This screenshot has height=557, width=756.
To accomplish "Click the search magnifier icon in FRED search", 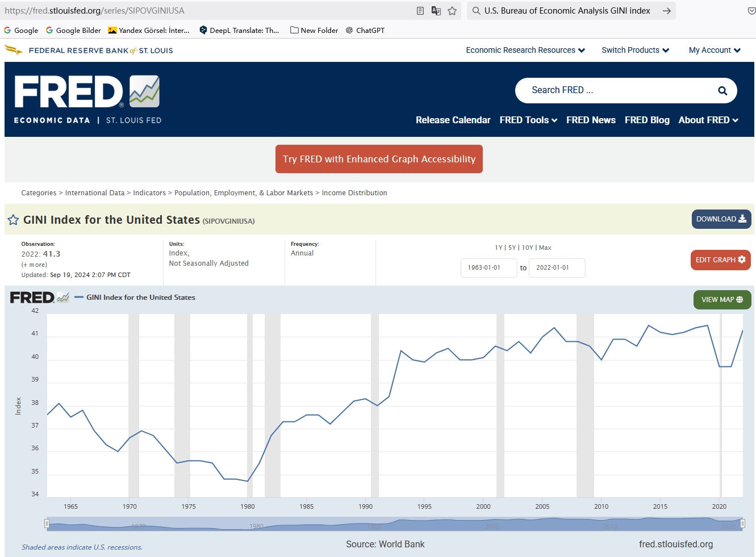I will (x=722, y=91).
